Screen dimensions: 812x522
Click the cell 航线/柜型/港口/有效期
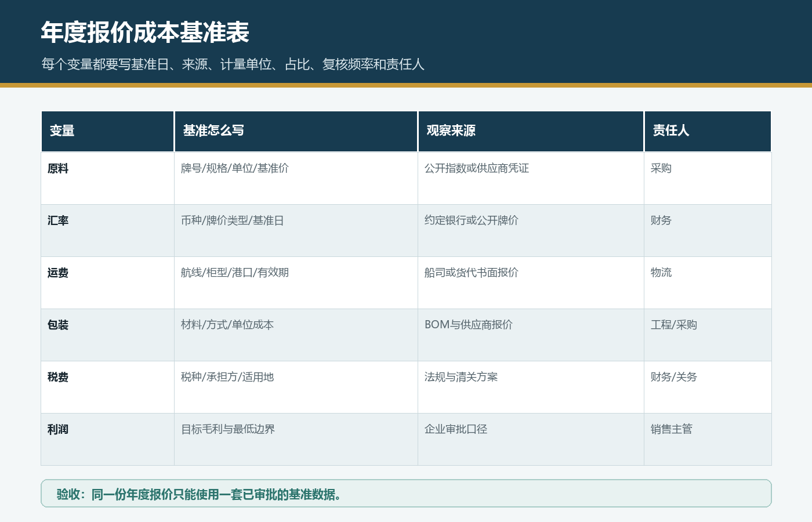tap(296, 282)
